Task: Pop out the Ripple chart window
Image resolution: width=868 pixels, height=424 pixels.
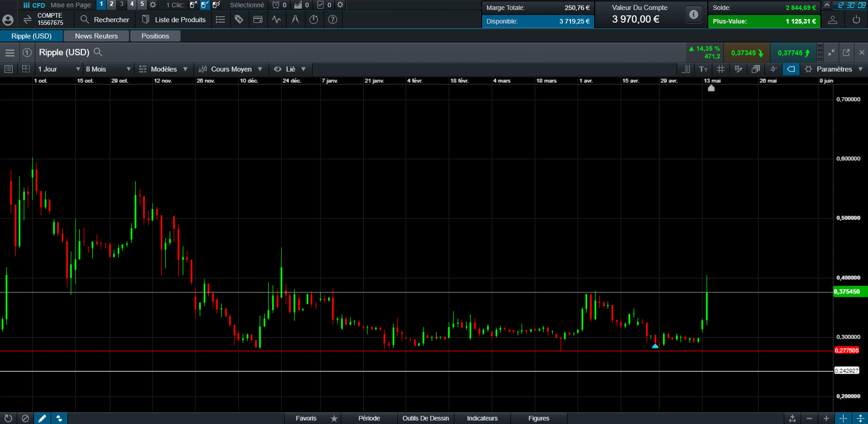Action: click(846, 52)
